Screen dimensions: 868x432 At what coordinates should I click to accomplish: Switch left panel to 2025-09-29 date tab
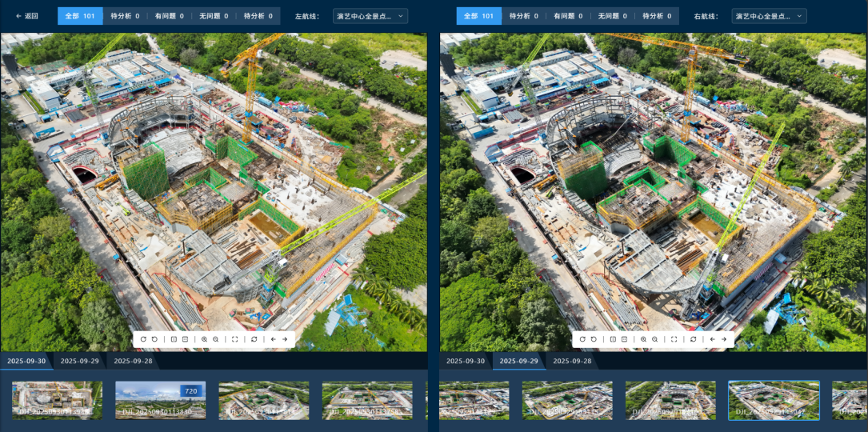80,362
